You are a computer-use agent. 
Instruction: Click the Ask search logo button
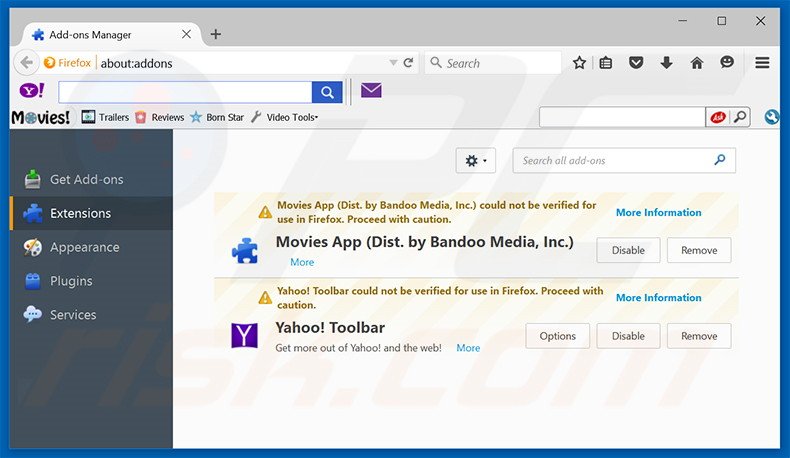(717, 117)
